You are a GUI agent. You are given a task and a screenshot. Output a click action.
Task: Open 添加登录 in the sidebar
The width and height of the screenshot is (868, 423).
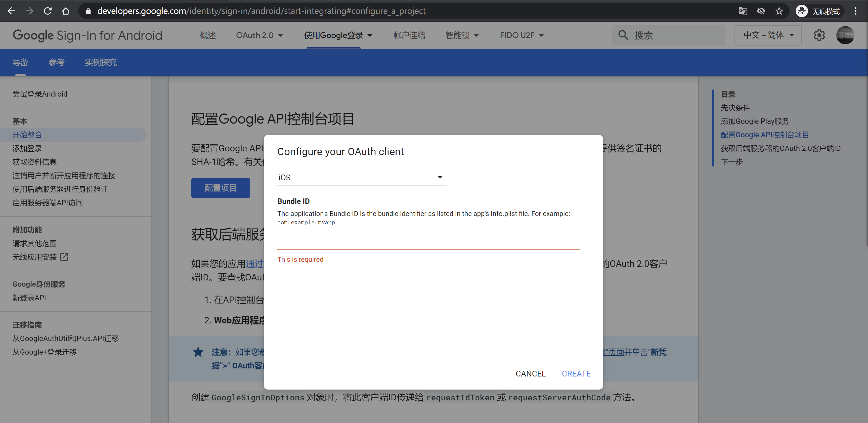(x=27, y=148)
